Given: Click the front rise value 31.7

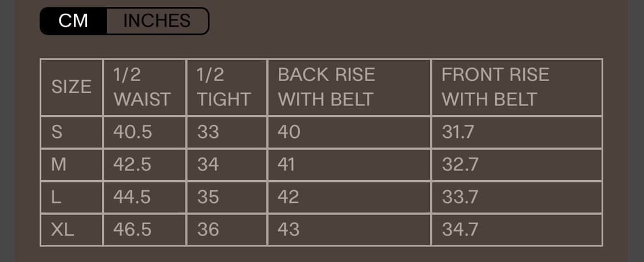Looking at the screenshot, I should [458, 132].
